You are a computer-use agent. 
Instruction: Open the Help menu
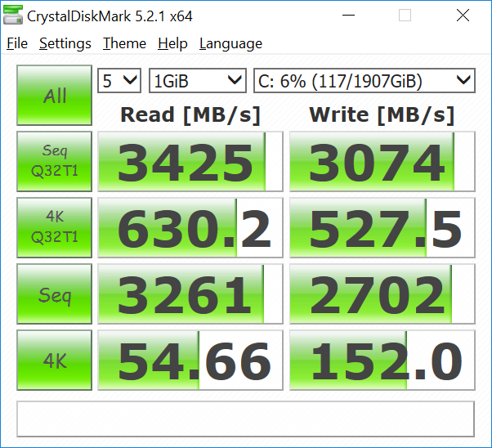[x=172, y=44]
